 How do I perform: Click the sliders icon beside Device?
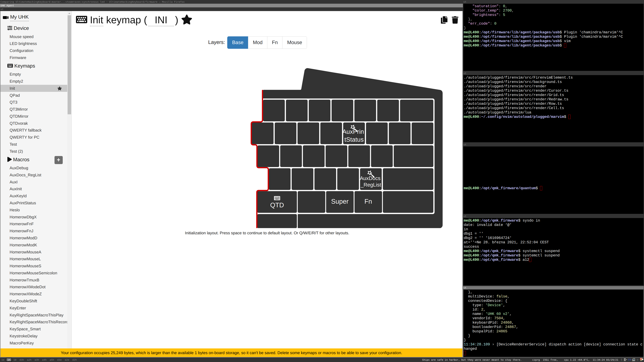[x=10, y=28]
